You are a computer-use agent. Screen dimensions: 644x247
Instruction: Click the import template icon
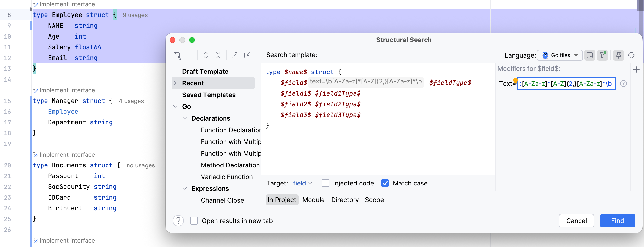tap(247, 55)
